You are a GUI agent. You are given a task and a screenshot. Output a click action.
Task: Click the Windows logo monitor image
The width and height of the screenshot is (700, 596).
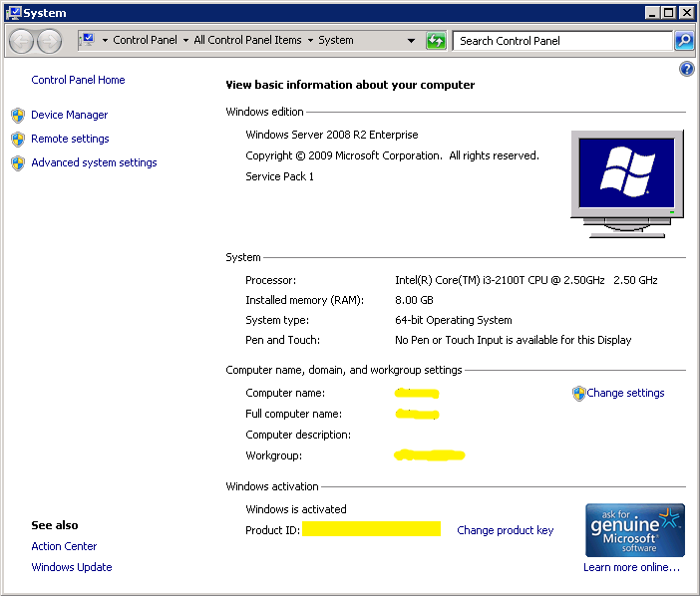627,183
